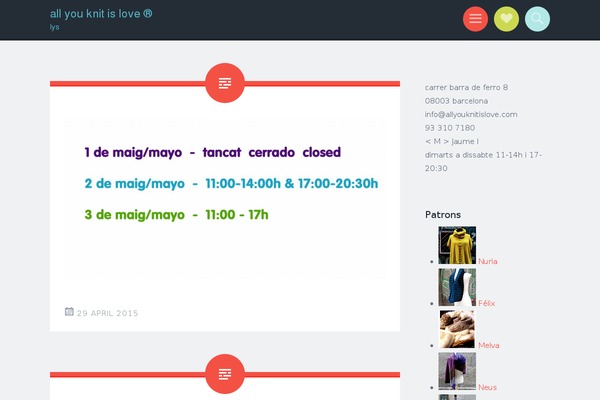
Task: Click the address 'carrer barra de ferro 8'
Action: point(466,87)
